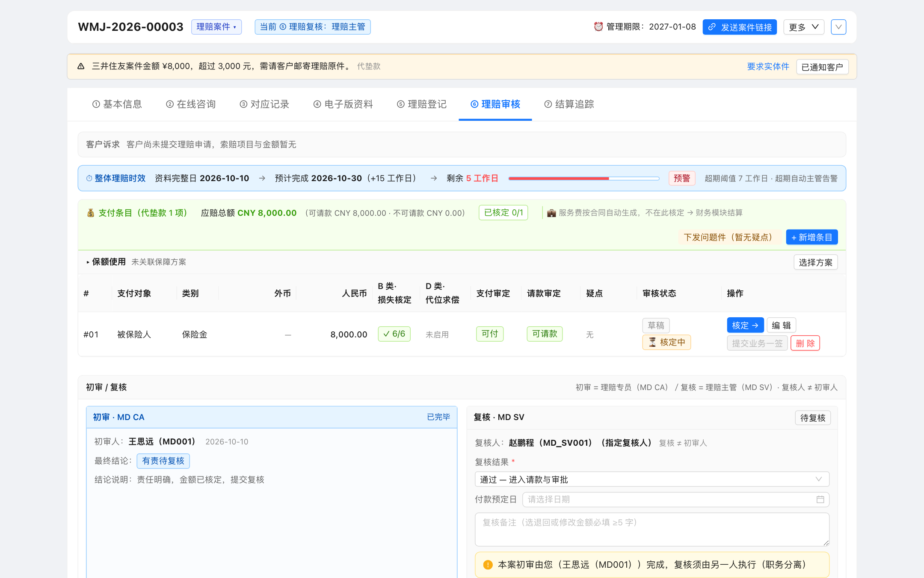Click the 待复核 status badge

(x=813, y=418)
